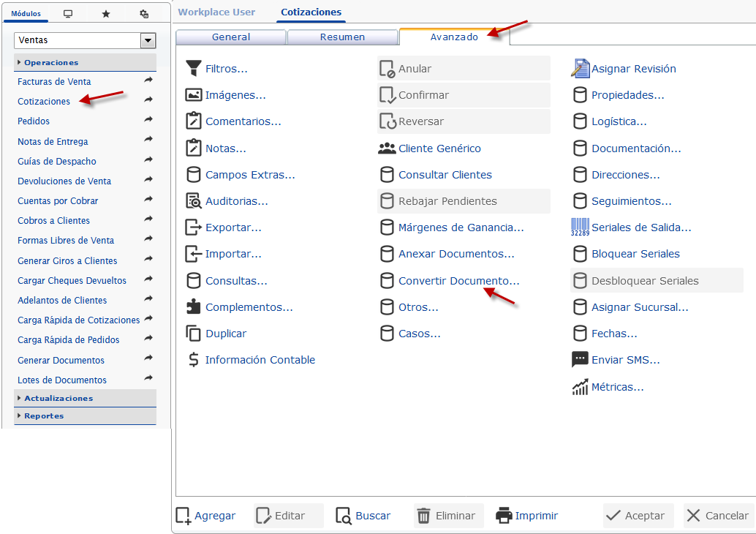
Task: Open Generar Documentos link
Action: coord(61,361)
